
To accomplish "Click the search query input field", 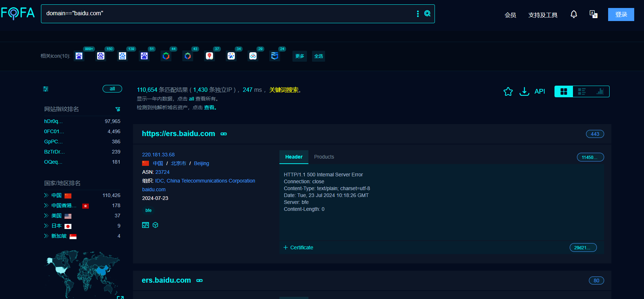I will click(228, 14).
